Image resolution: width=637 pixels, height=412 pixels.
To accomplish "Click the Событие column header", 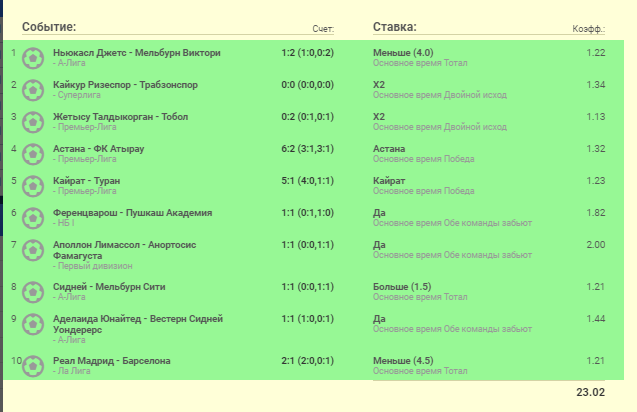I will pyautogui.click(x=49, y=27).
